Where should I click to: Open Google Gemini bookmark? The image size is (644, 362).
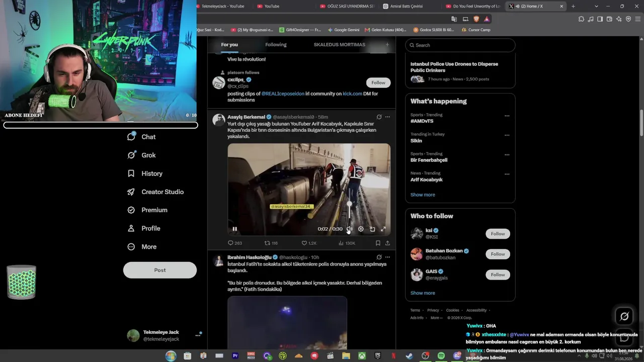[344, 30]
